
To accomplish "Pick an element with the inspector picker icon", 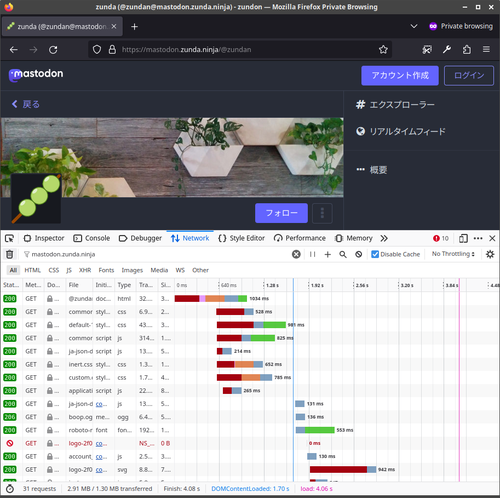I will point(10,238).
